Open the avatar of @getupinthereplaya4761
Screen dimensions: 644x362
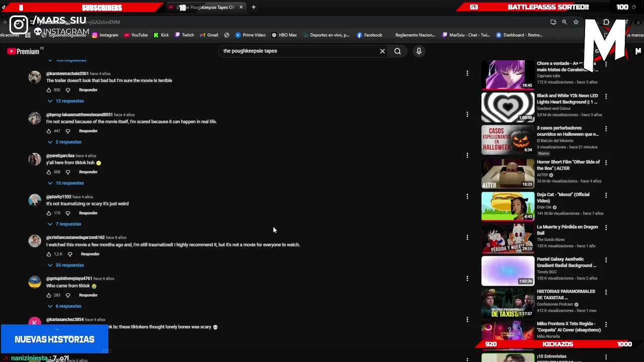(35, 282)
